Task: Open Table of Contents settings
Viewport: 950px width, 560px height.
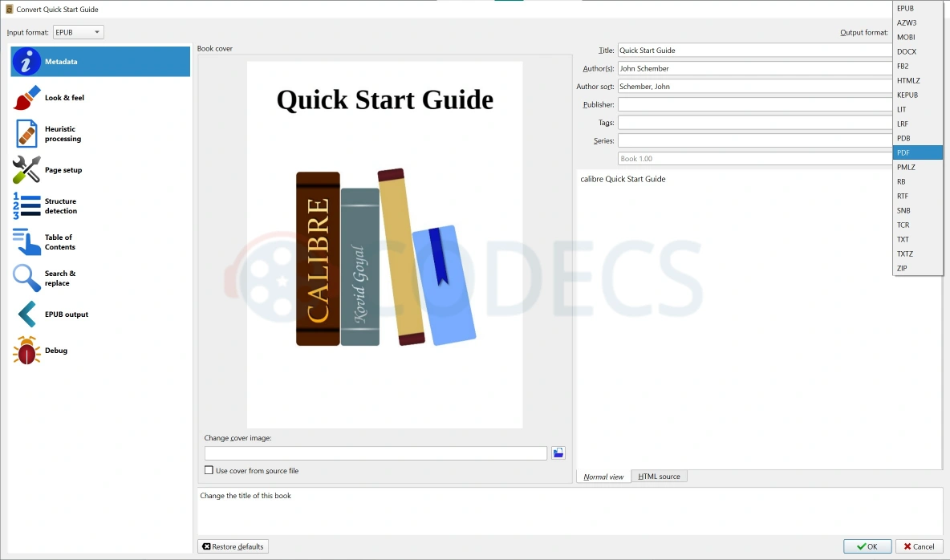Action: coord(100,241)
